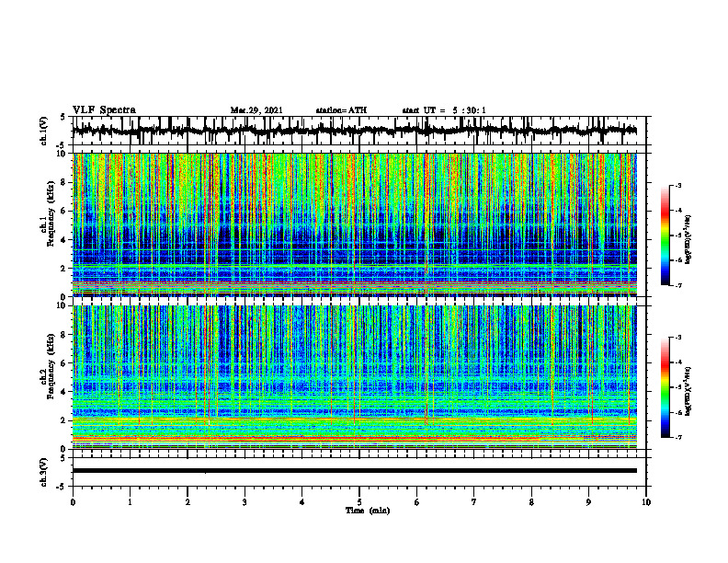
Task: Click the ch.2 "Frequency (kHz)" axis label
Action: (51, 366)
